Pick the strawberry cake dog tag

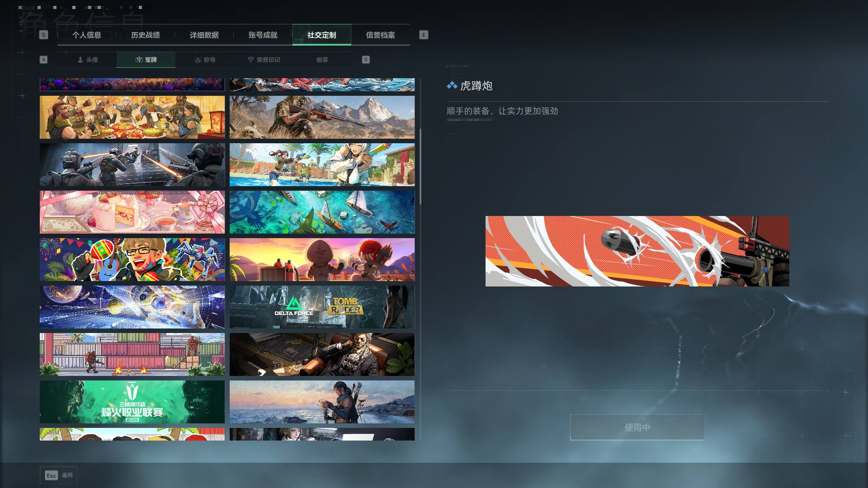[x=132, y=212]
